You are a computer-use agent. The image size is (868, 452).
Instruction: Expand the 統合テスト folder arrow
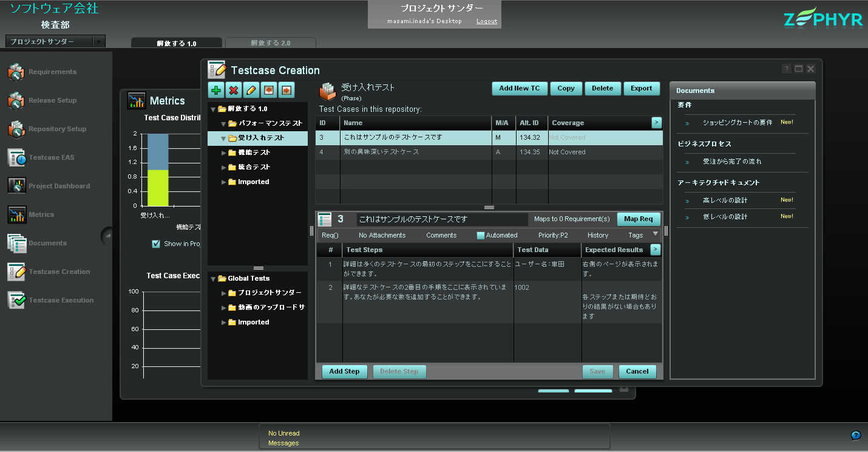223,167
